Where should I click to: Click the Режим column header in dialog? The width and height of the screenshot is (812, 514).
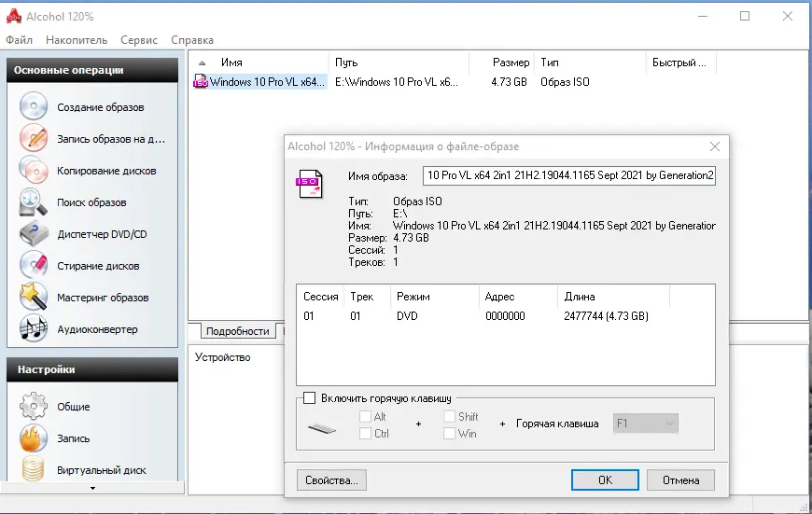click(x=435, y=297)
